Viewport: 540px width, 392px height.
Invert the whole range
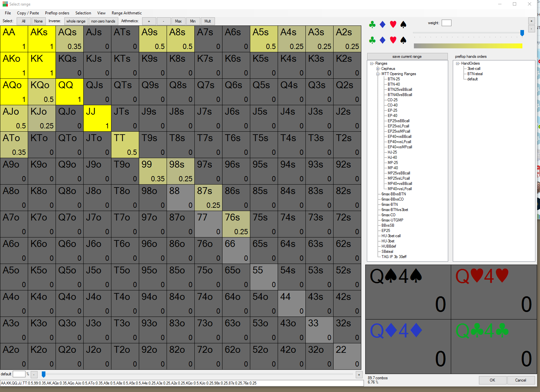point(76,21)
